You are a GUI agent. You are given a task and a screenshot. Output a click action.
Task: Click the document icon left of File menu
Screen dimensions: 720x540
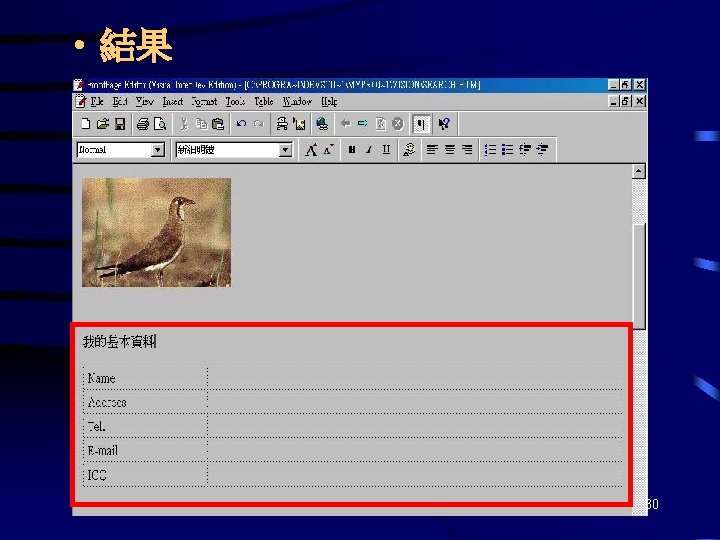[x=81, y=101]
